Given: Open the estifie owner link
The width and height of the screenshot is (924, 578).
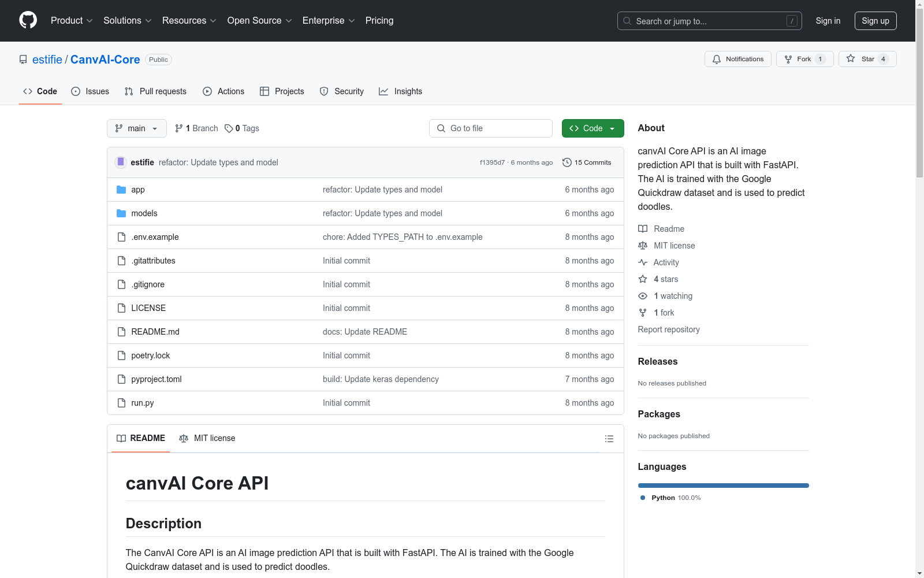Looking at the screenshot, I should tap(47, 60).
